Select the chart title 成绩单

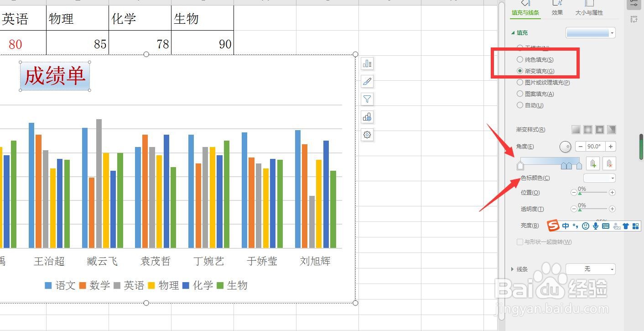click(x=55, y=76)
